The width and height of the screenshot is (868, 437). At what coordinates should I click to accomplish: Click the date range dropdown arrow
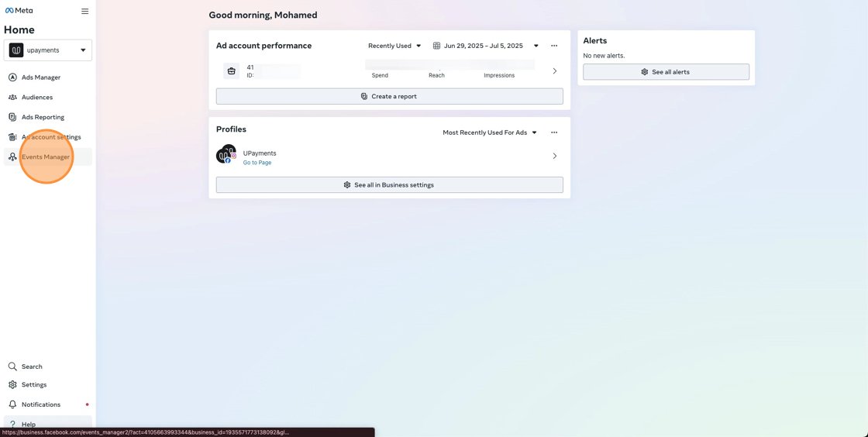click(536, 46)
